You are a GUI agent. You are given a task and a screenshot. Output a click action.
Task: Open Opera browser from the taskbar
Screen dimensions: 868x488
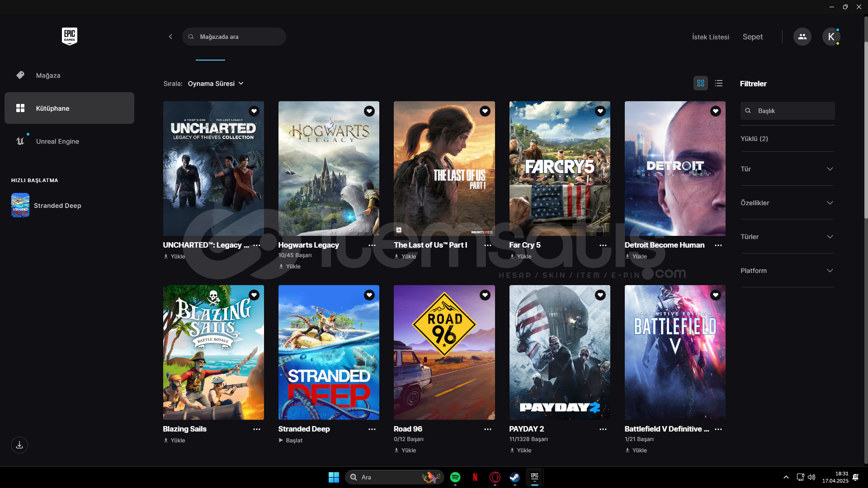pyautogui.click(x=495, y=477)
